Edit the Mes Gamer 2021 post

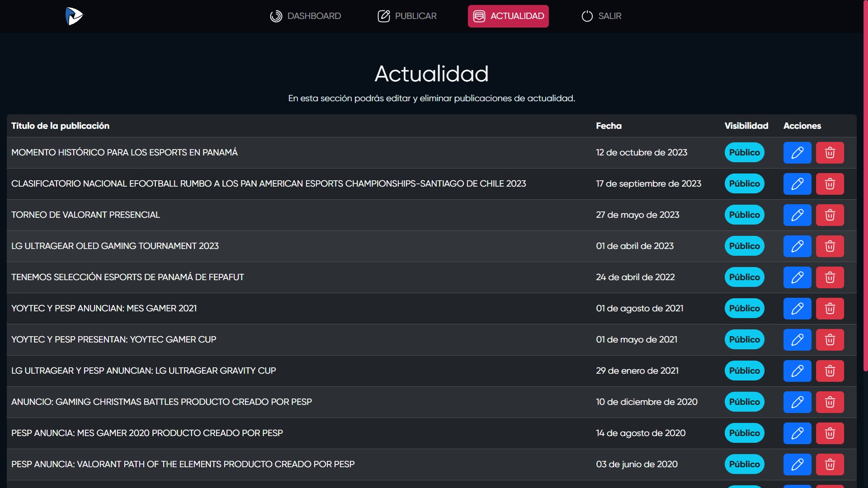pos(797,309)
